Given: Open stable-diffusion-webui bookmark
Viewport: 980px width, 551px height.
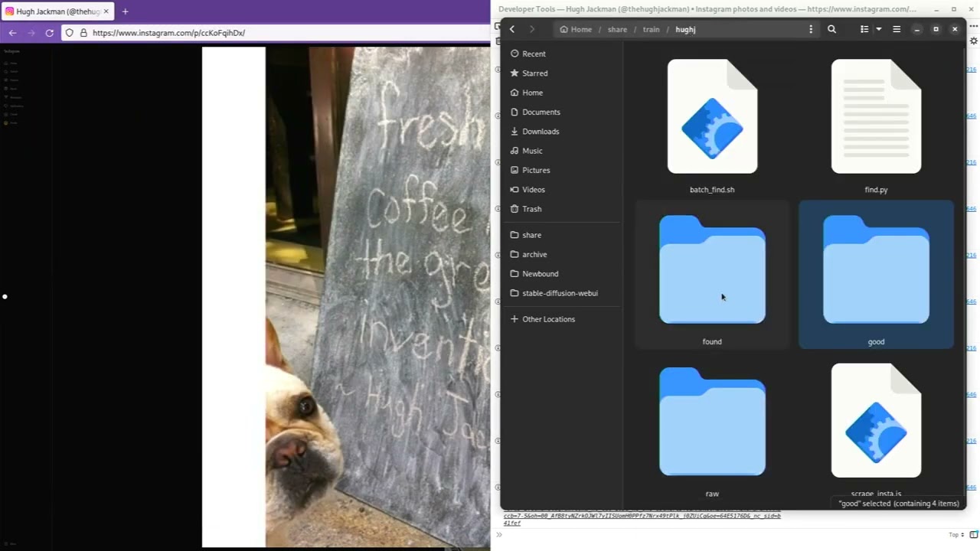Looking at the screenshot, I should tap(562, 293).
